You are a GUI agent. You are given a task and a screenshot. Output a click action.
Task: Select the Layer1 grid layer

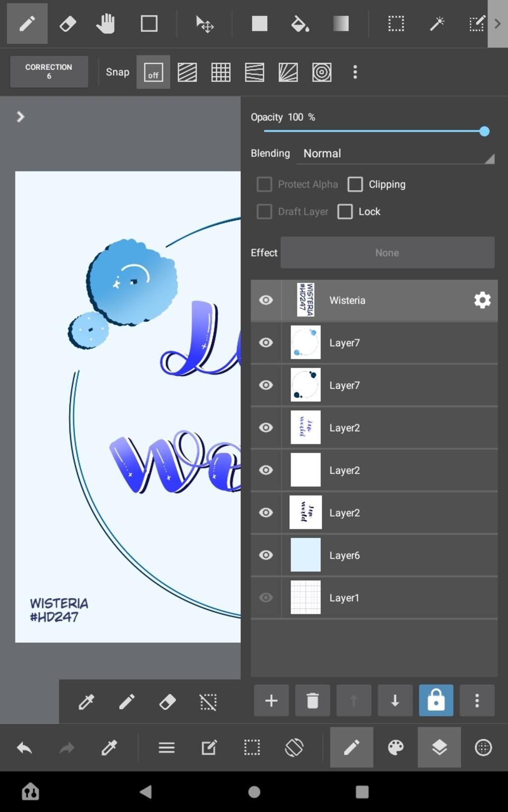click(x=374, y=598)
